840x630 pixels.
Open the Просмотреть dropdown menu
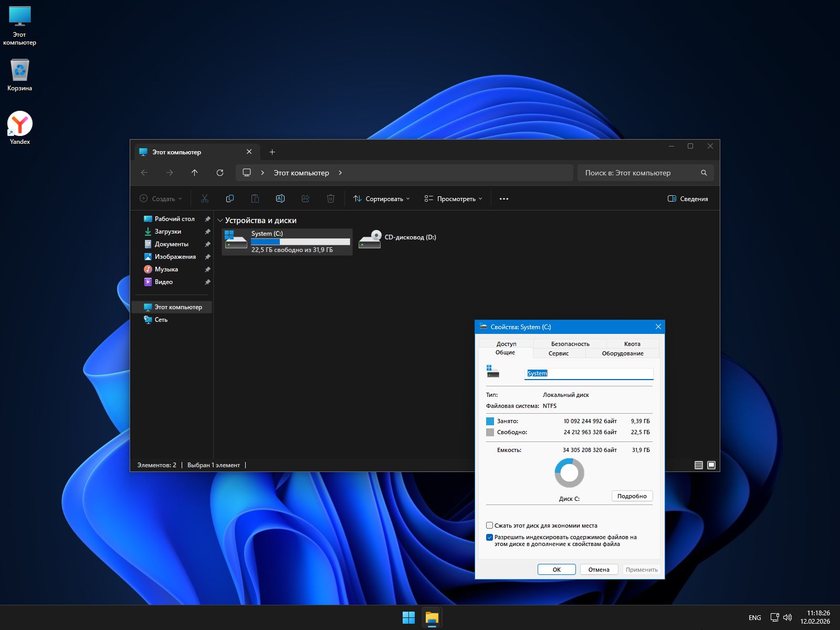click(x=453, y=199)
